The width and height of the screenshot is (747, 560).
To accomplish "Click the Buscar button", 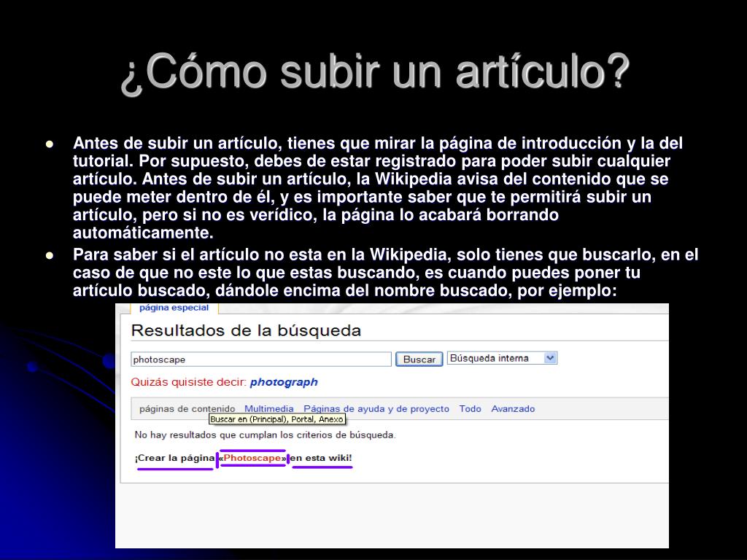I will 419,359.
